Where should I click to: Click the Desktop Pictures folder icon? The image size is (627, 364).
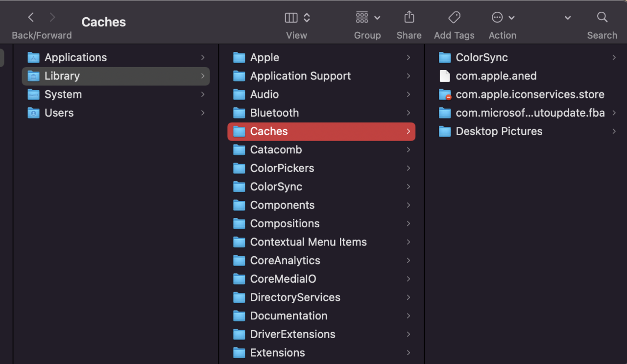pos(445,131)
